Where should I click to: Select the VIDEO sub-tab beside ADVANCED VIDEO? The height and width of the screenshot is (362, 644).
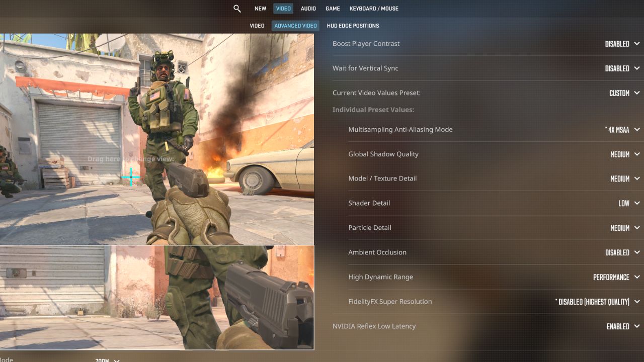click(257, 26)
